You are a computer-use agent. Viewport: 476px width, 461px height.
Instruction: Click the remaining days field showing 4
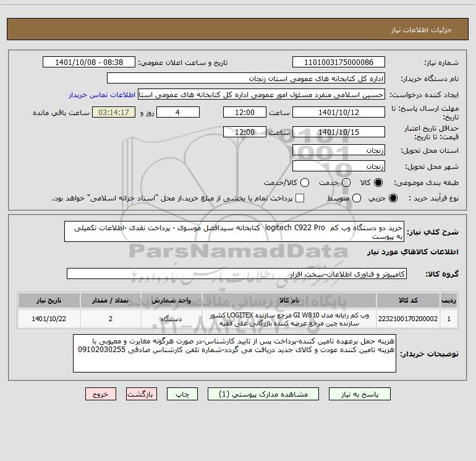178,112
